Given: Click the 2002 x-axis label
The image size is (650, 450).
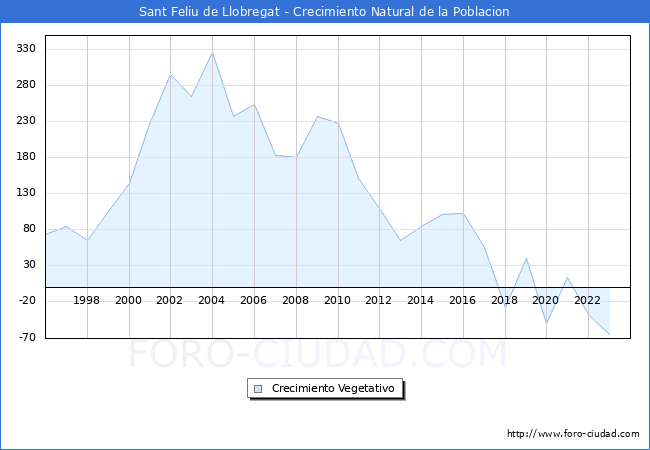Looking at the screenshot, I should [x=170, y=300].
